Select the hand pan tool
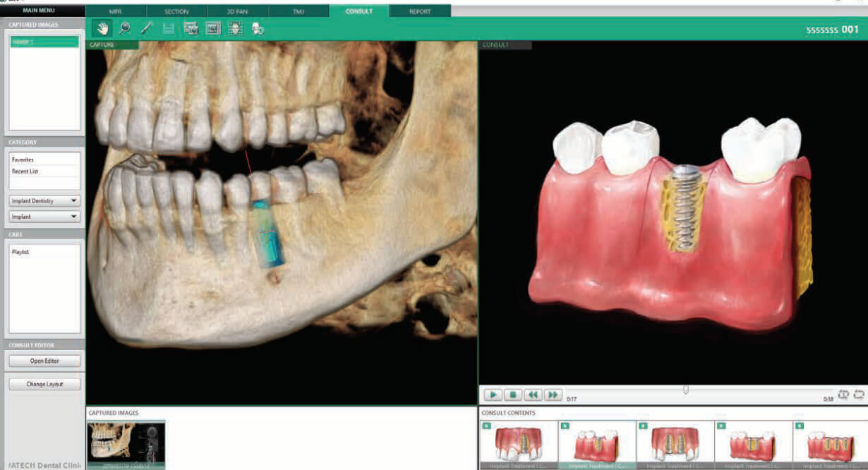 103,28
